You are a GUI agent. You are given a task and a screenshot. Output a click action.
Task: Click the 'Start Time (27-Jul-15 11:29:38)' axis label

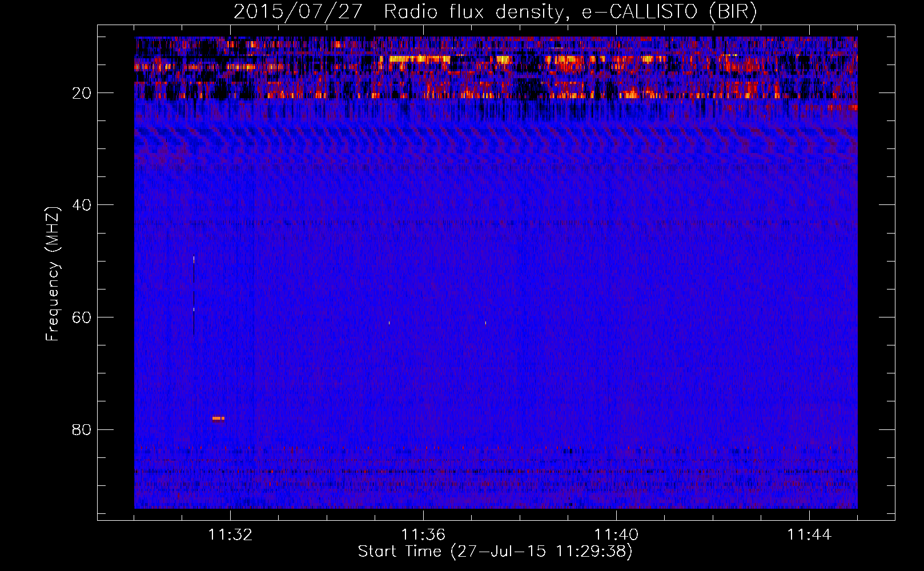click(x=495, y=552)
